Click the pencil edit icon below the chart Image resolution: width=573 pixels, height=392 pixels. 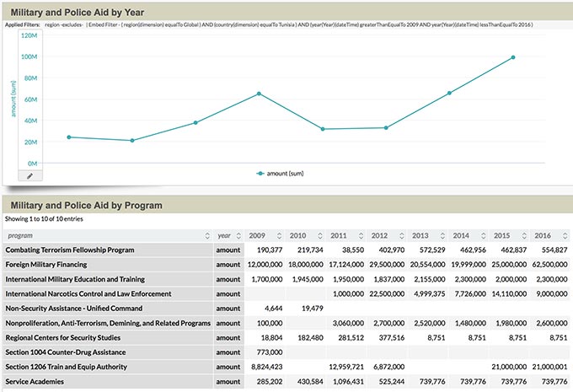coord(30,175)
